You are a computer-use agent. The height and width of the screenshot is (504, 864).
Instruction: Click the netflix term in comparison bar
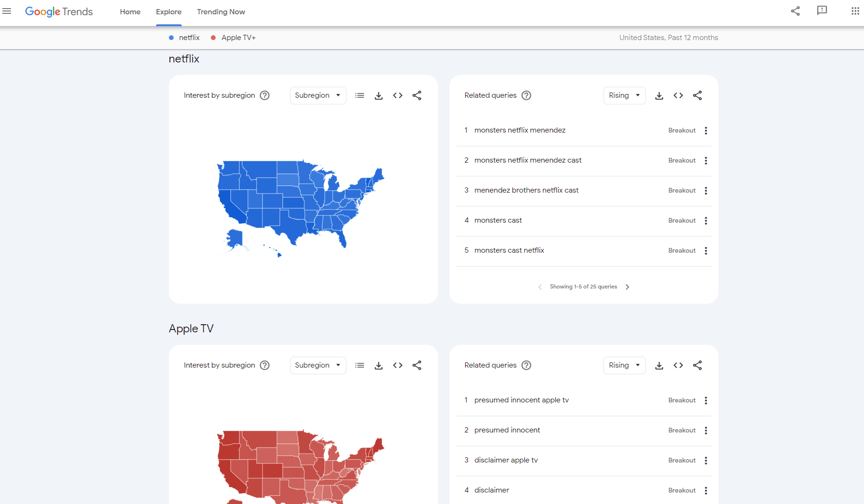pos(189,38)
